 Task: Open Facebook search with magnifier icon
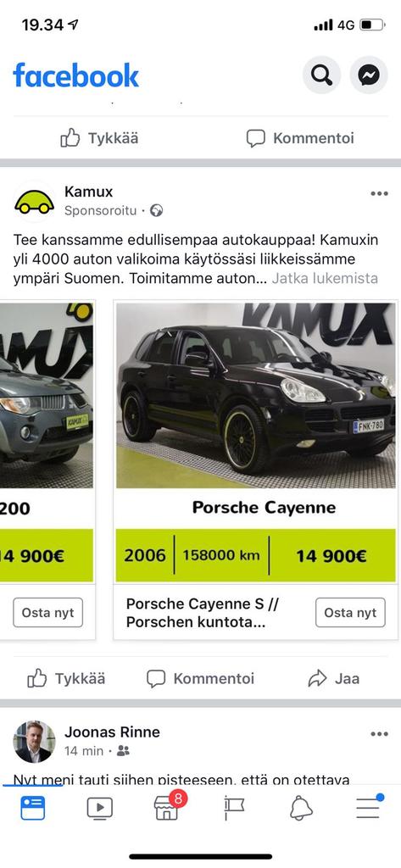pos(321,75)
